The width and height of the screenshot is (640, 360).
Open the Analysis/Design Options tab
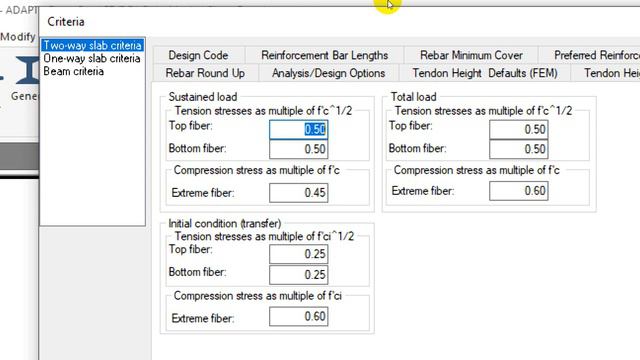(329, 73)
